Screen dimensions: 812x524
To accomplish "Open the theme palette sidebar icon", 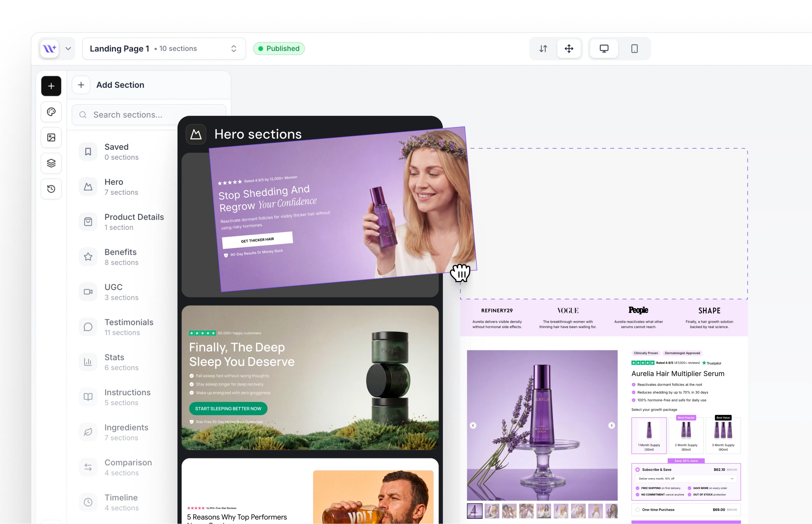I will 51,112.
